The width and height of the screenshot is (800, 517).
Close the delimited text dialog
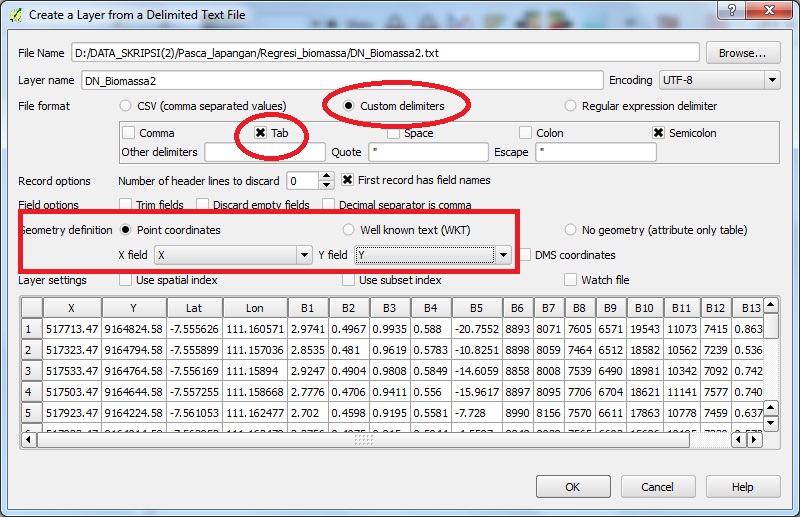coord(770,10)
